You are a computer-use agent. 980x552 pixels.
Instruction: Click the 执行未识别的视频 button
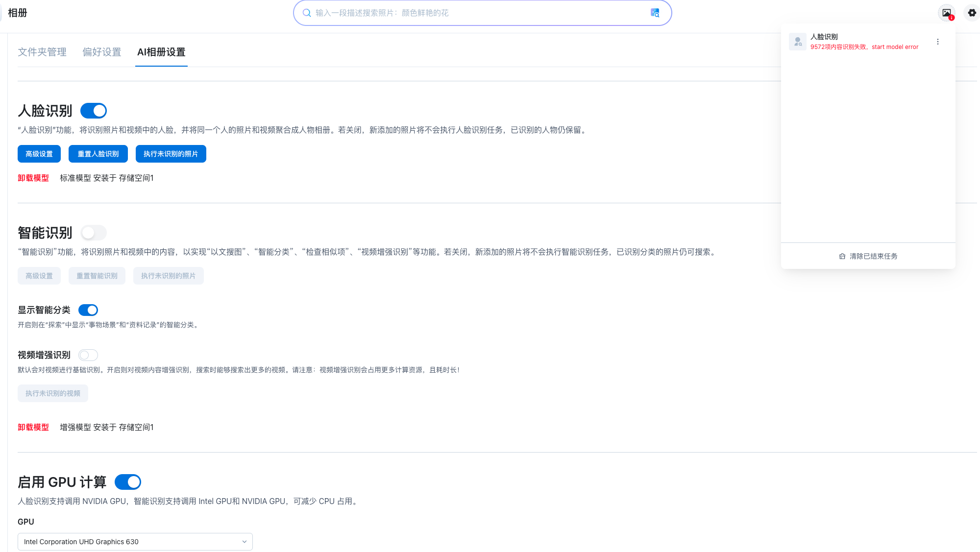[x=53, y=393]
